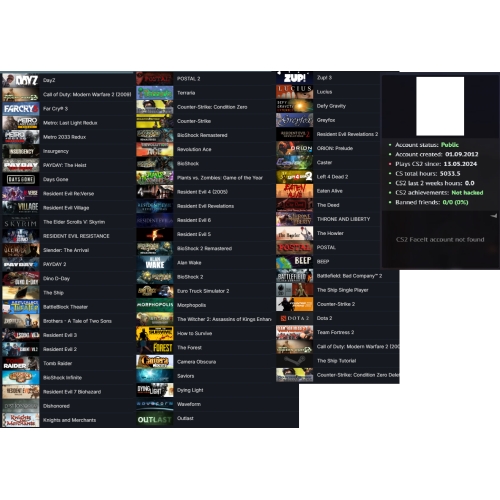Click 'Resident Evil 7 Biohazard' title text
The height and width of the screenshot is (500, 500).
click(x=72, y=392)
